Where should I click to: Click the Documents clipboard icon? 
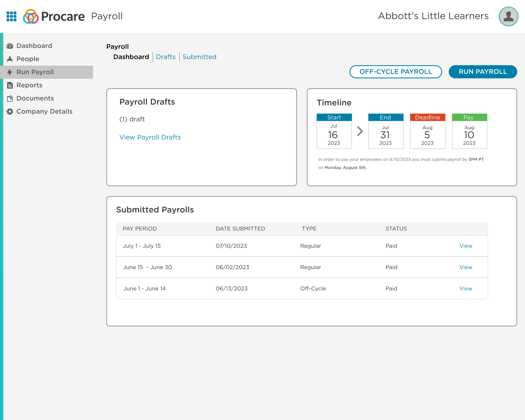[x=10, y=98]
